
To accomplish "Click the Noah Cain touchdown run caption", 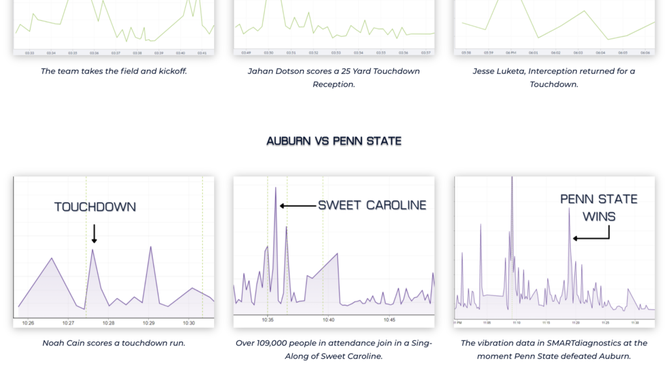I will pos(114,343).
